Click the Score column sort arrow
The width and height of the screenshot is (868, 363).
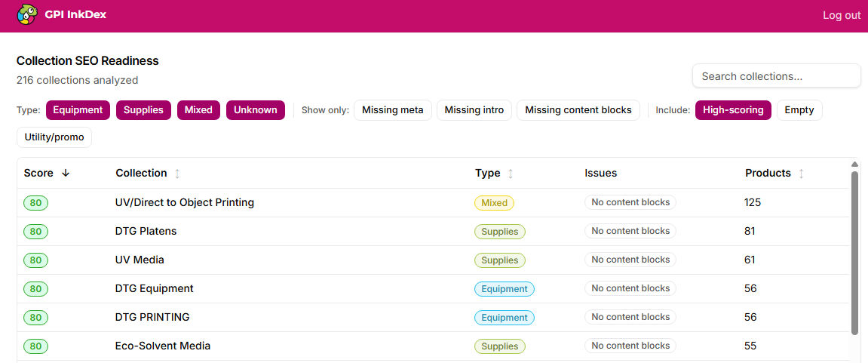click(66, 173)
